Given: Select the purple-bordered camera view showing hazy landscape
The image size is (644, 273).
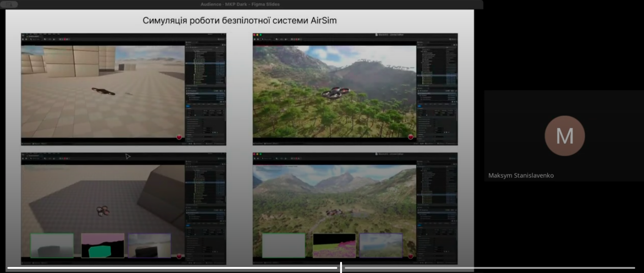Looking at the screenshot, I should (x=381, y=245).
